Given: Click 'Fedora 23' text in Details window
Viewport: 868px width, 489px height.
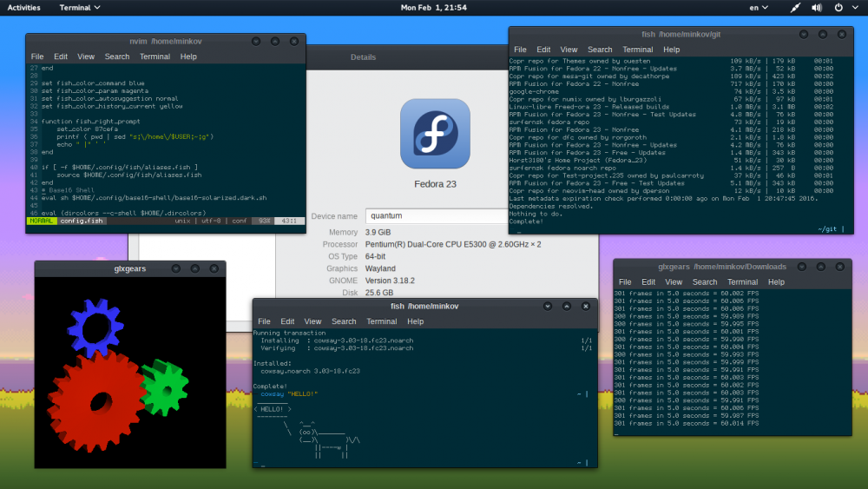Looking at the screenshot, I should point(435,184).
